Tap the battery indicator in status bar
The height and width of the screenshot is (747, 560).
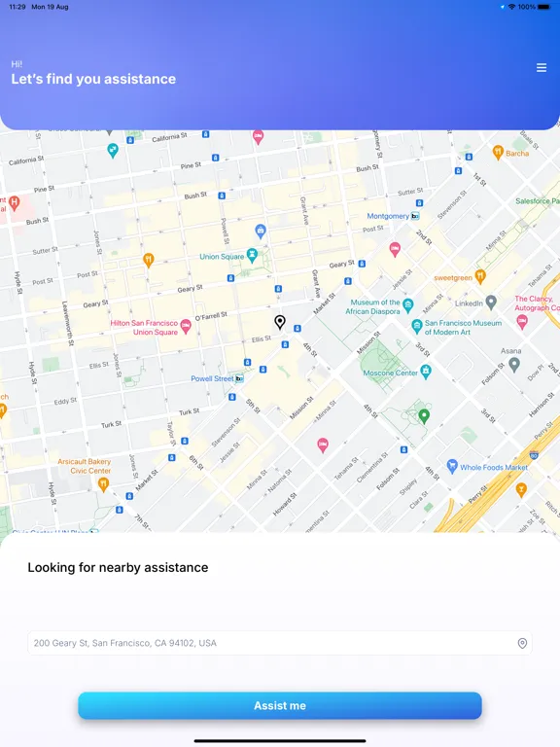pyautogui.click(x=544, y=7)
